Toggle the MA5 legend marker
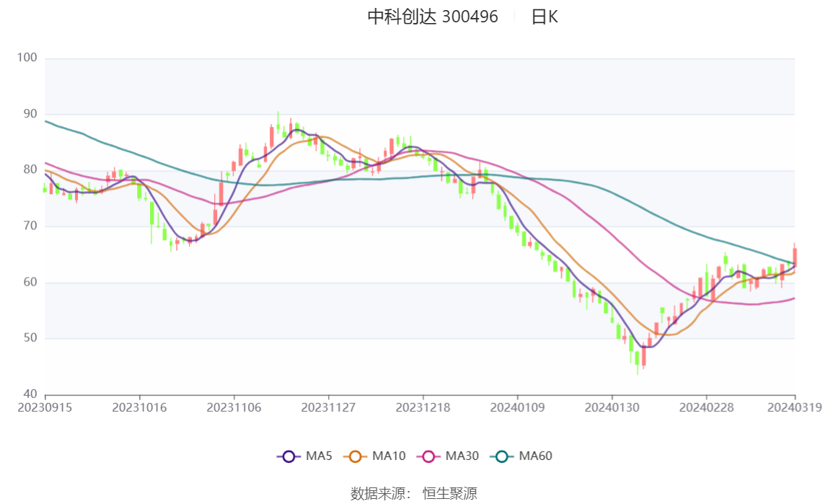This screenshot has width=828, height=504. pos(289,456)
